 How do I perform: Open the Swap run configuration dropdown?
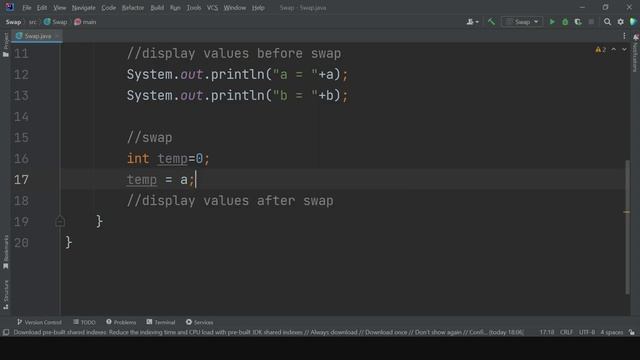522,22
